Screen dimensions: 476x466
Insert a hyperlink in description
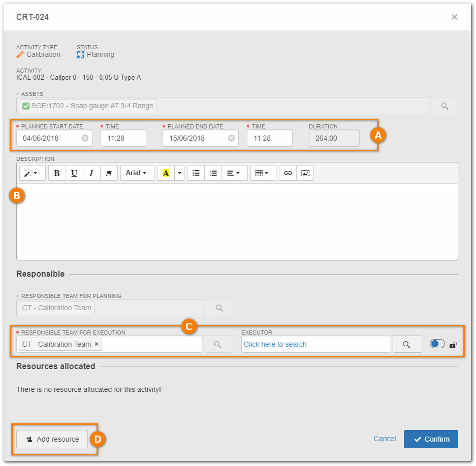pos(288,173)
